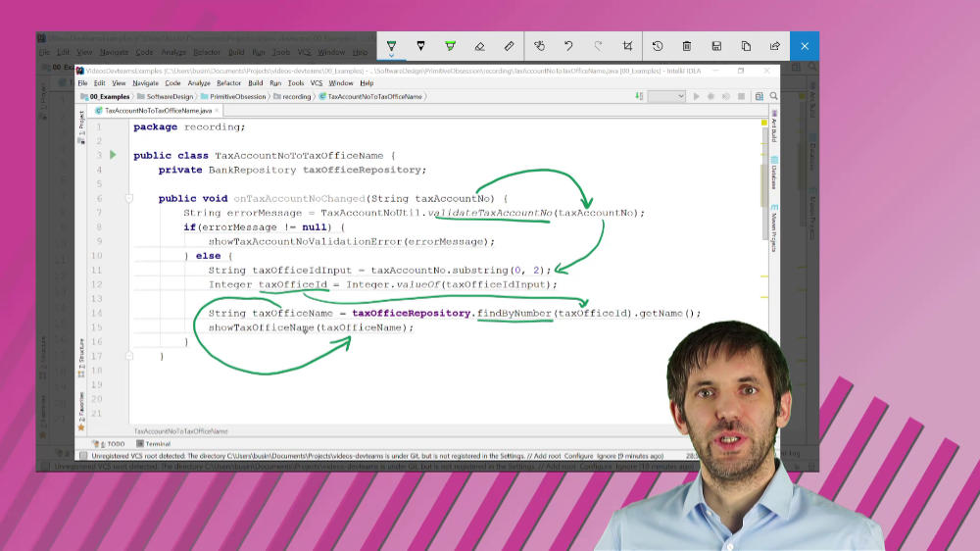Select the ruler tool in the annotation toolbar

coord(509,46)
